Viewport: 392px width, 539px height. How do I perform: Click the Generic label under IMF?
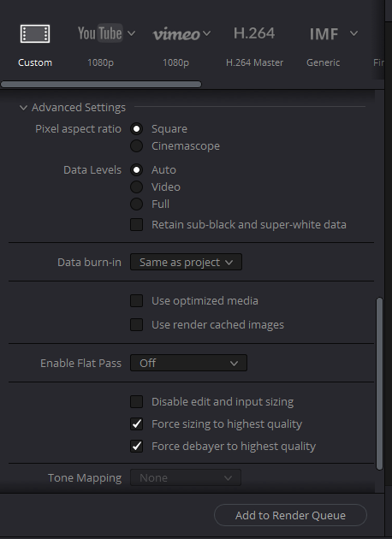(324, 62)
